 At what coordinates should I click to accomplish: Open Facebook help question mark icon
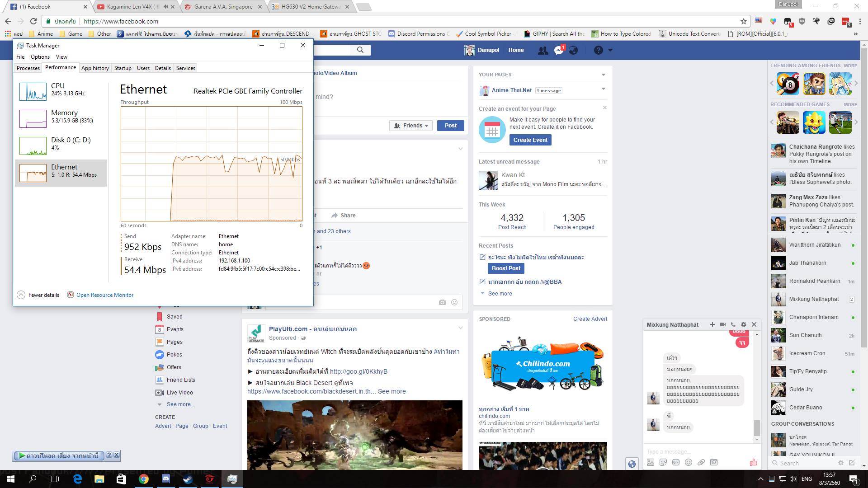tap(598, 50)
